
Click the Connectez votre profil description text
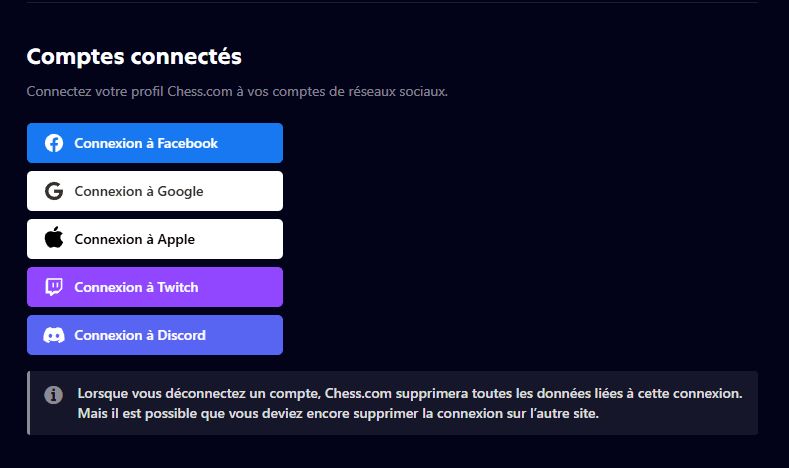(237, 92)
